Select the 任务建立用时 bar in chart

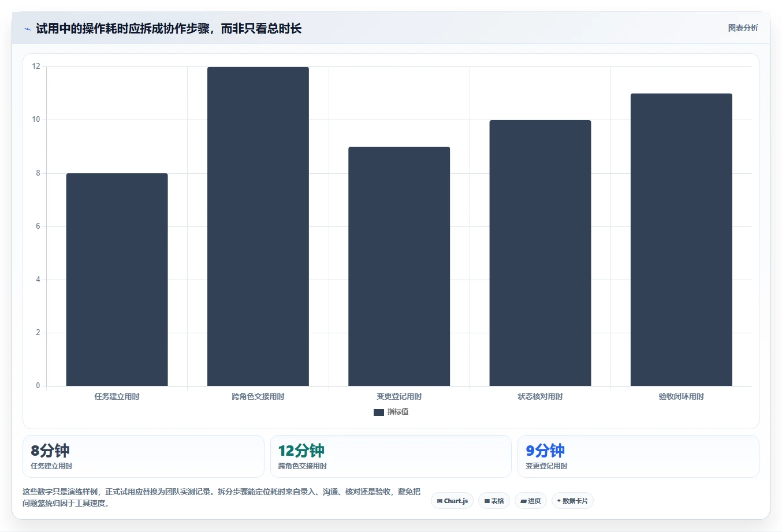click(117, 280)
